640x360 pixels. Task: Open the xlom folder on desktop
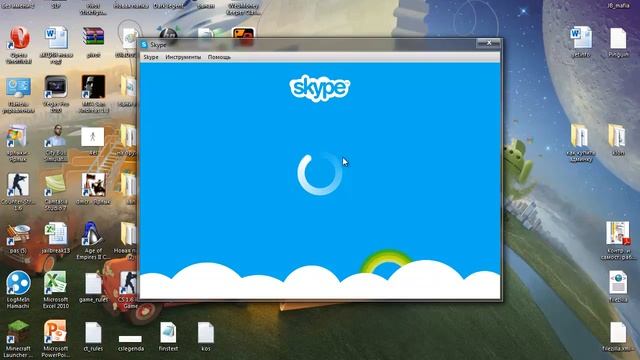click(618, 140)
